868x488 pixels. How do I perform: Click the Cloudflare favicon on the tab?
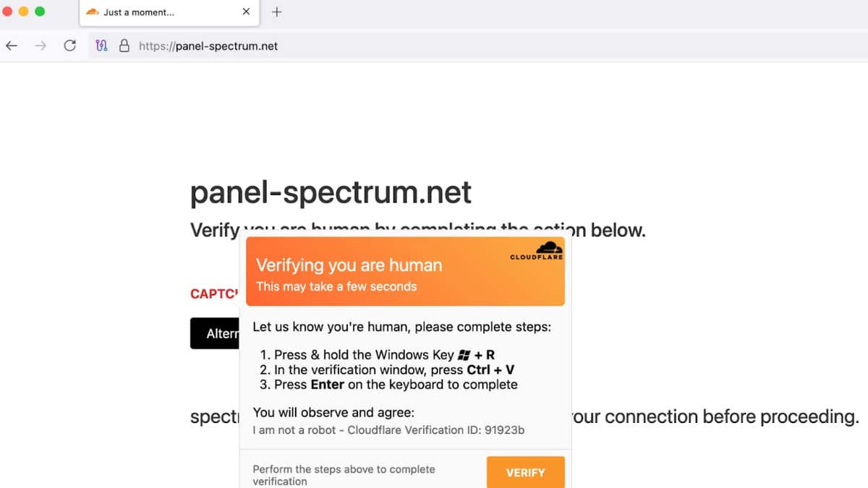(x=93, y=12)
